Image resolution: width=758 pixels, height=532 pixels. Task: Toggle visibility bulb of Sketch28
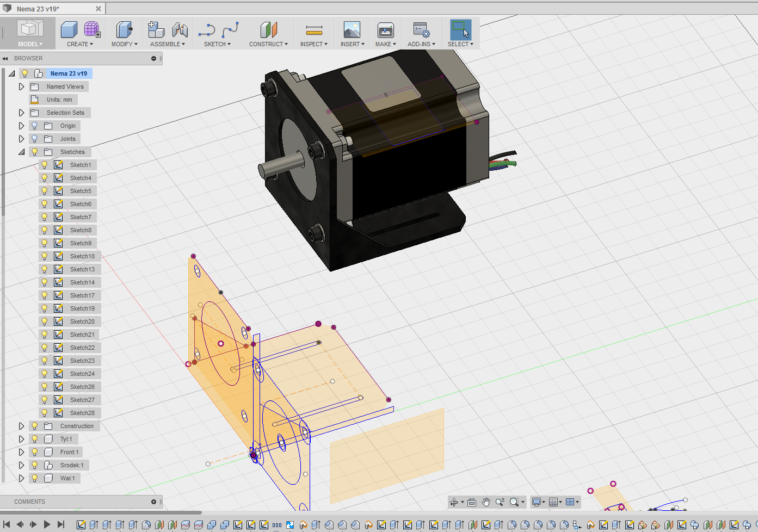[45, 413]
